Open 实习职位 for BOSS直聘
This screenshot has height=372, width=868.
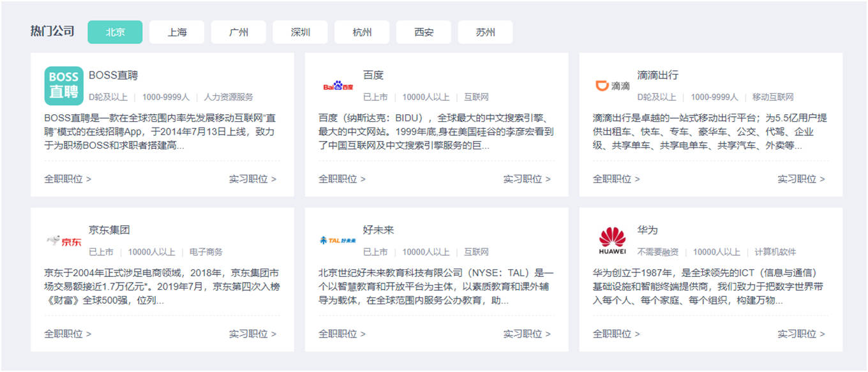pyautogui.click(x=253, y=179)
